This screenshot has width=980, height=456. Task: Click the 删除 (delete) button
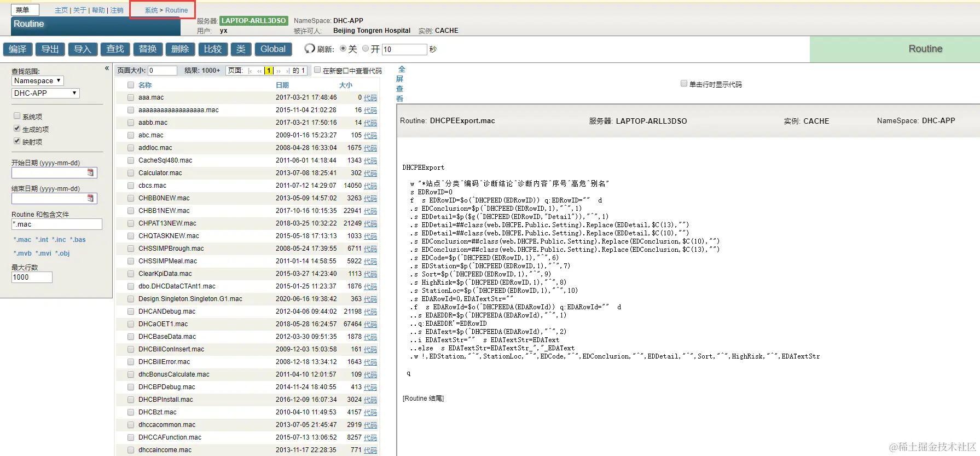180,49
